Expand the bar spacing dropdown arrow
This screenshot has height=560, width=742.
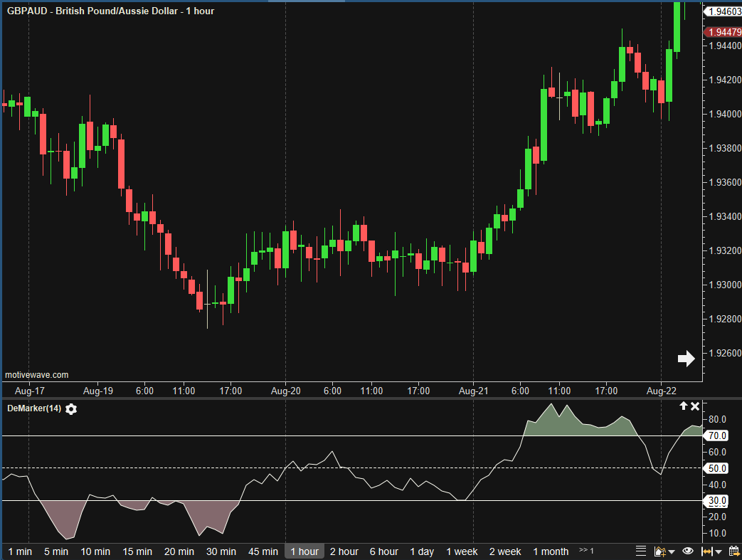pos(719,552)
